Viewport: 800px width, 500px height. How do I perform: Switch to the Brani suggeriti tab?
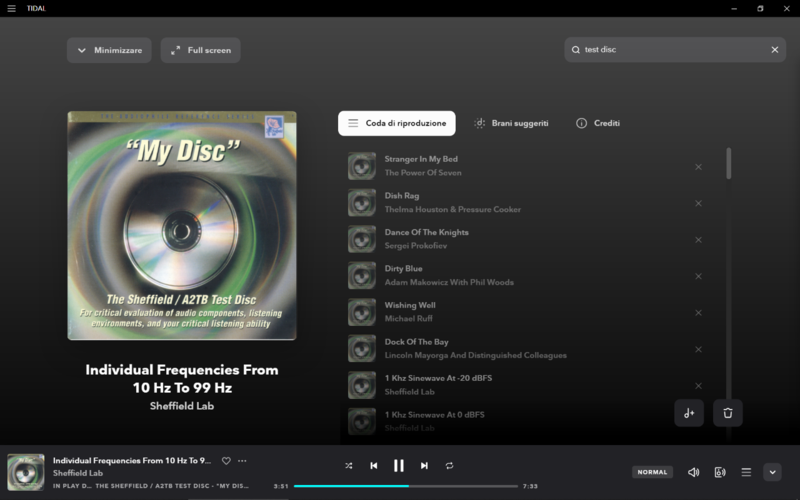tap(511, 123)
